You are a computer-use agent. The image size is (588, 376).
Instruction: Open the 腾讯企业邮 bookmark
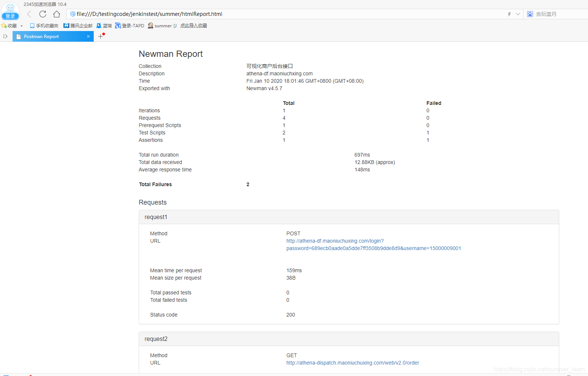pos(78,25)
